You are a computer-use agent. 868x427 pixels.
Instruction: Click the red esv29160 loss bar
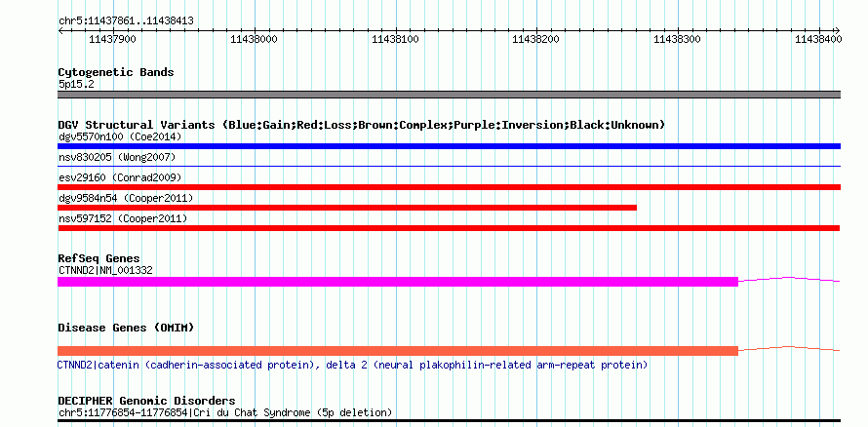tap(449, 187)
